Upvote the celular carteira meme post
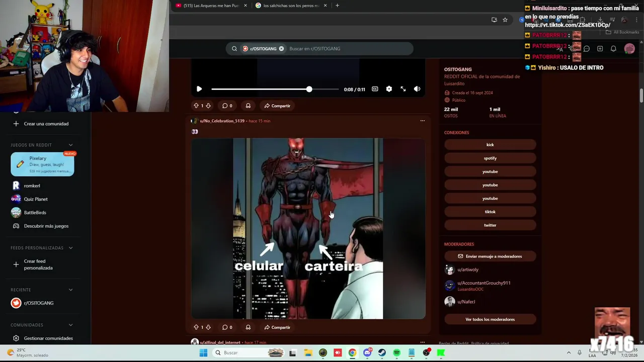Image resolution: width=644 pixels, height=362 pixels. tap(196, 327)
